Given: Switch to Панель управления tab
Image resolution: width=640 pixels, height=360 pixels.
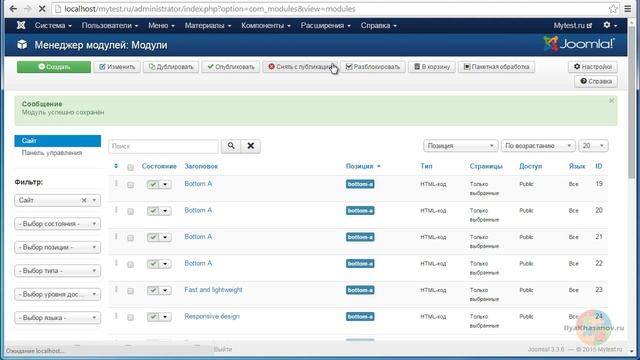Looking at the screenshot, I should coord(52,153).
